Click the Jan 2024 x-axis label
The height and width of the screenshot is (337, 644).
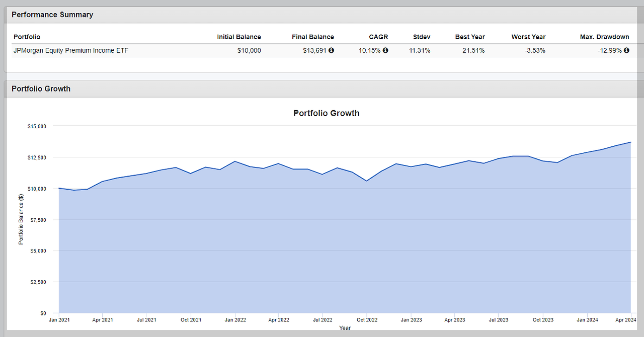(x=588, y=320)
